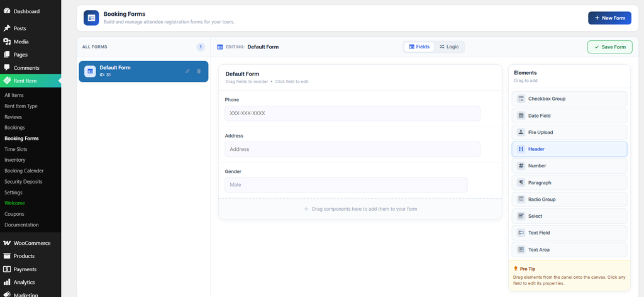Open Bookings submenu entry
This screenshot has height=297, width=644.
pyautogui.click(x=15, y=127)
